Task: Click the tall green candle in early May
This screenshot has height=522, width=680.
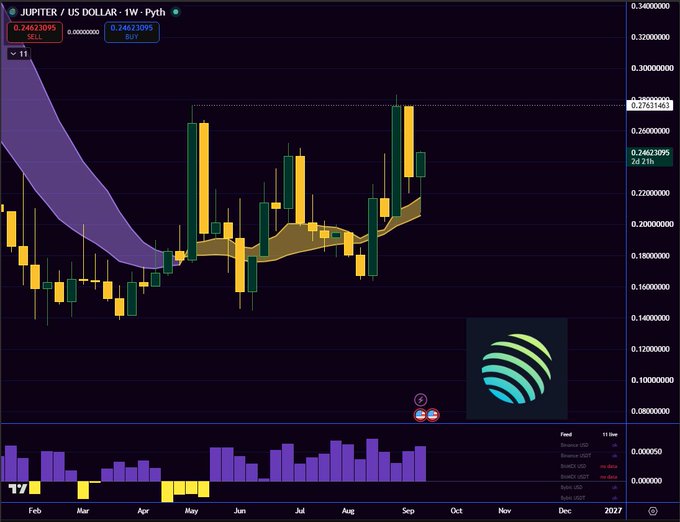Action: [x=192, y=191]
